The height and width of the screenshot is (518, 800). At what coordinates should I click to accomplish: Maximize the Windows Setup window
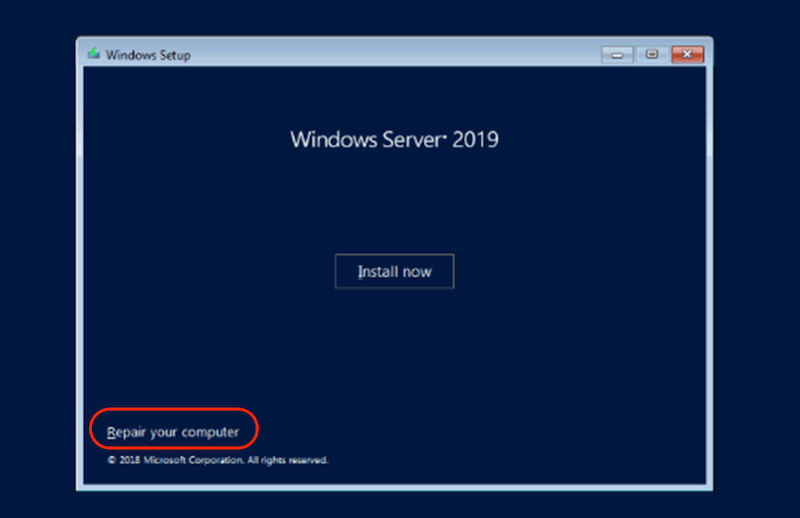[651, 54]
